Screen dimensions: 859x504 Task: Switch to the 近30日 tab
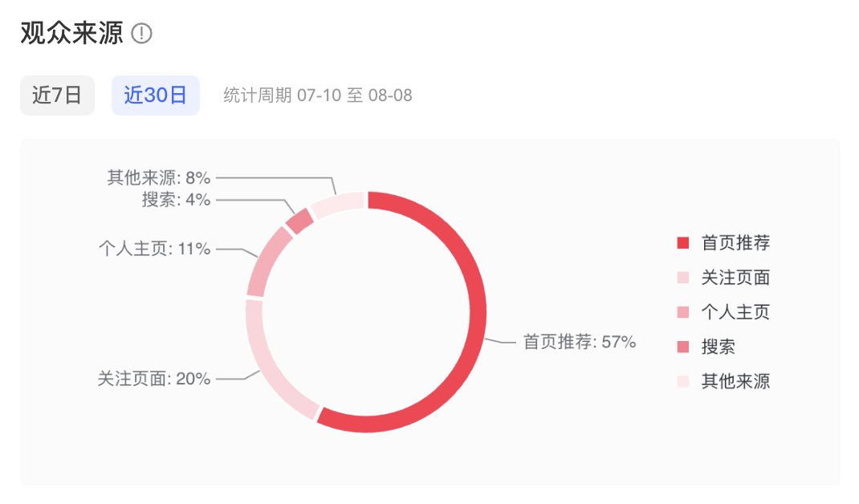tap(156, 95)
